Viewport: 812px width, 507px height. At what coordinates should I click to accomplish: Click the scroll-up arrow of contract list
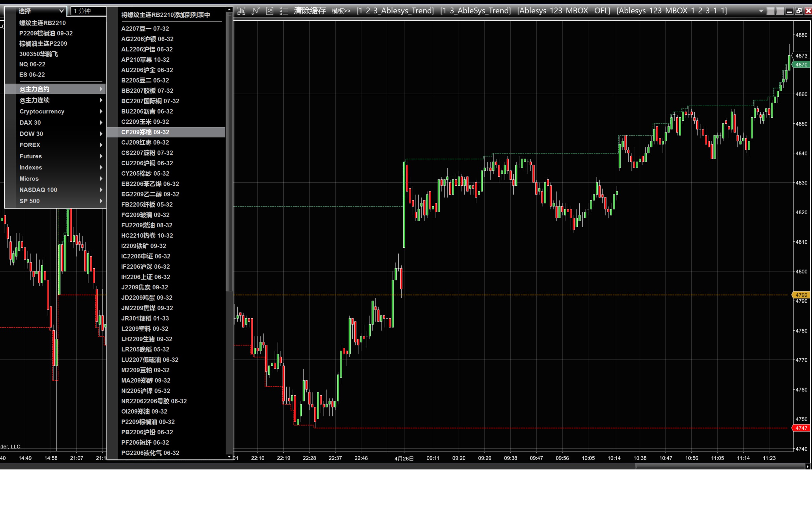click(x=229, y=10)
